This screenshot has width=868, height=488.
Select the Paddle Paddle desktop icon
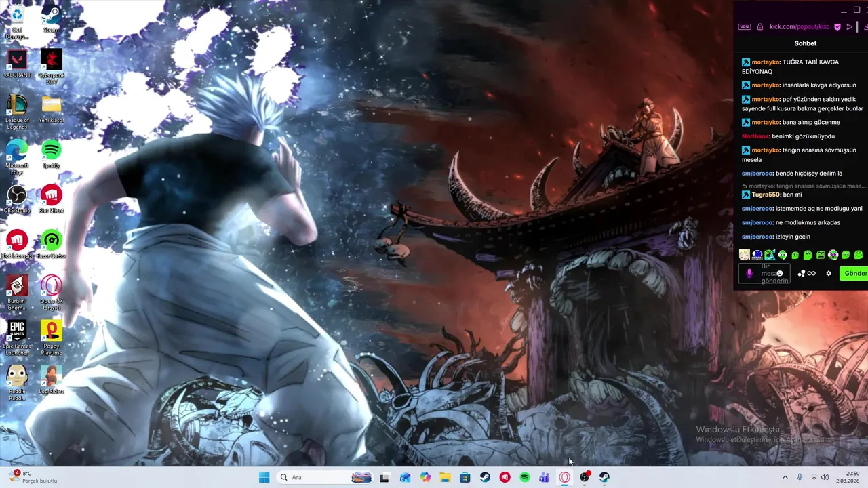pyautogui.click(x=17, y=383)
